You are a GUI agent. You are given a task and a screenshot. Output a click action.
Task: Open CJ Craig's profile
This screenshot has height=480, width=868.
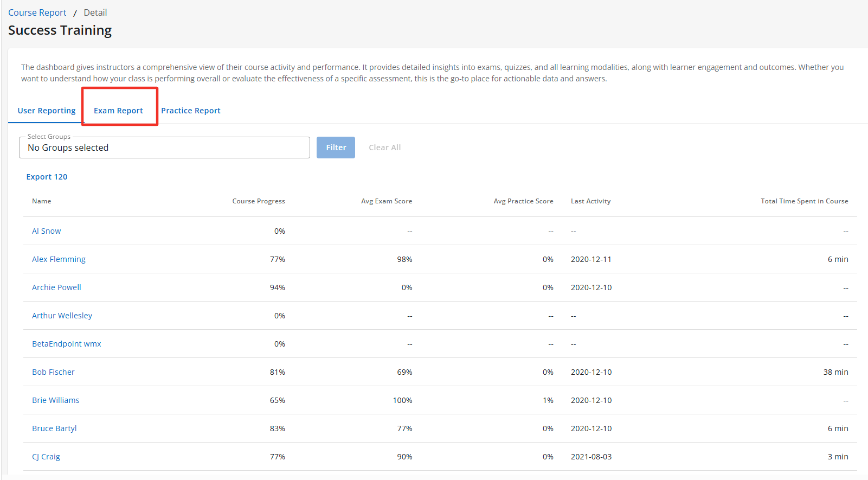pos(46,457)
